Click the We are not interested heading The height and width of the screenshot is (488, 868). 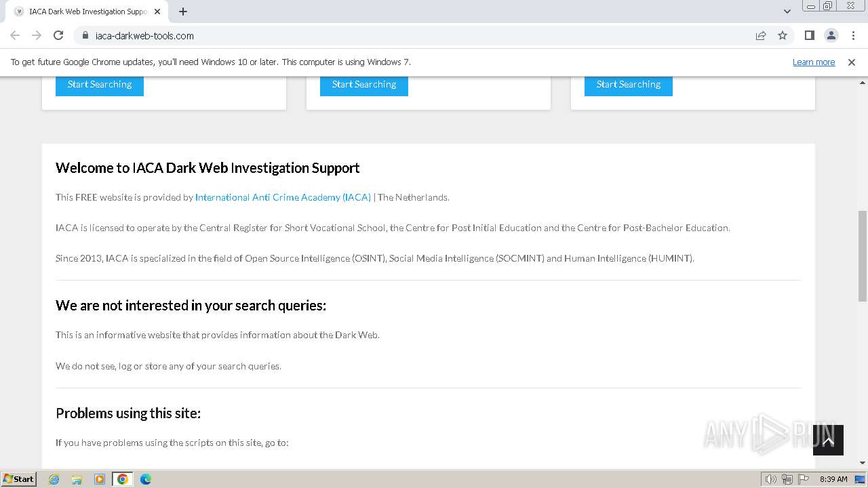(191, 306)
